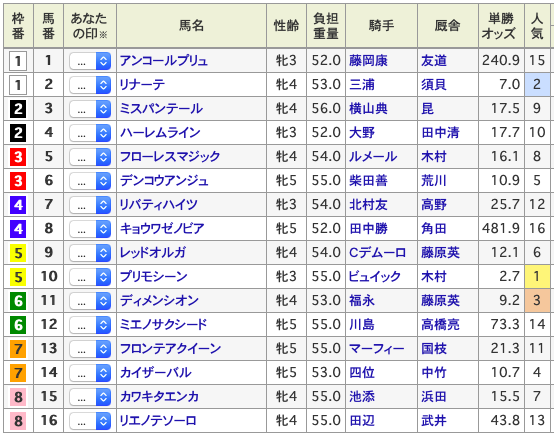
Task: Open jockey link 藤岡康
Action: point(368,61)
